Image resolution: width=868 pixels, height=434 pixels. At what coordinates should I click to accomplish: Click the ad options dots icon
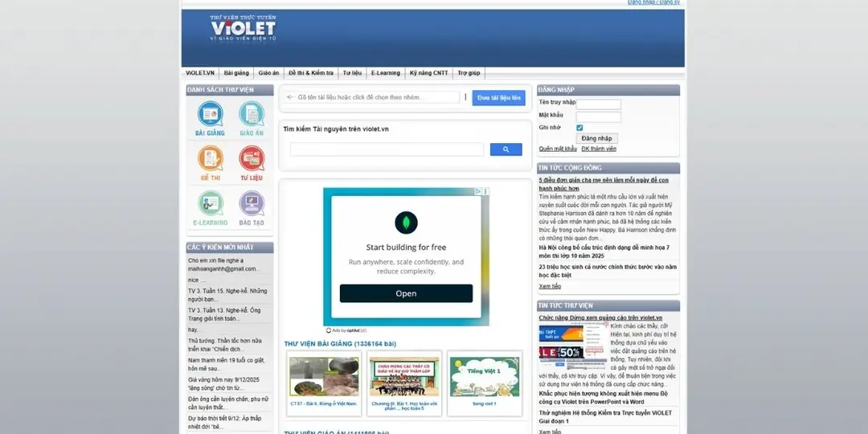point(485,191)
